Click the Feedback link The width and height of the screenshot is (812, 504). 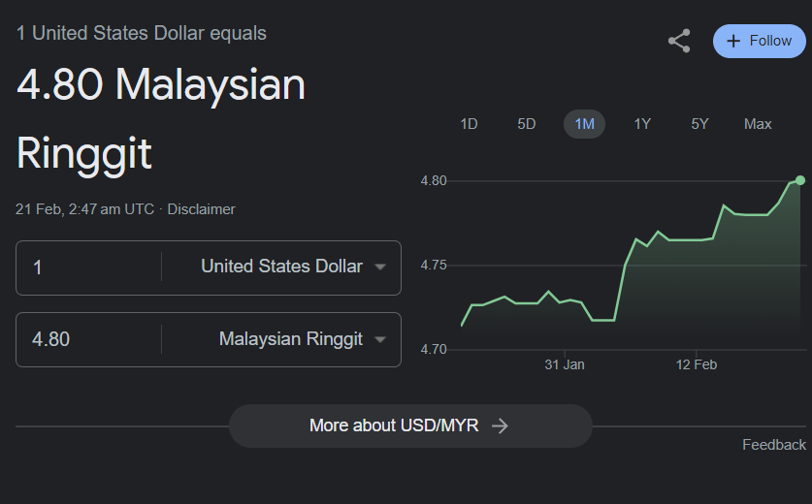tap(773, 445)
